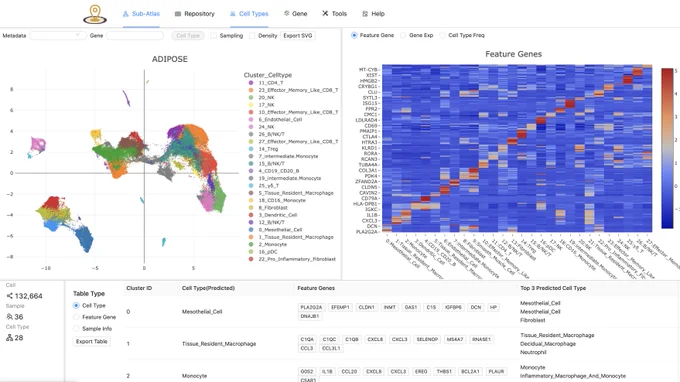This screenshot has width=680, height=382.
Task: Click the G0S2 gene tag
Action: [x=307, y=372]
